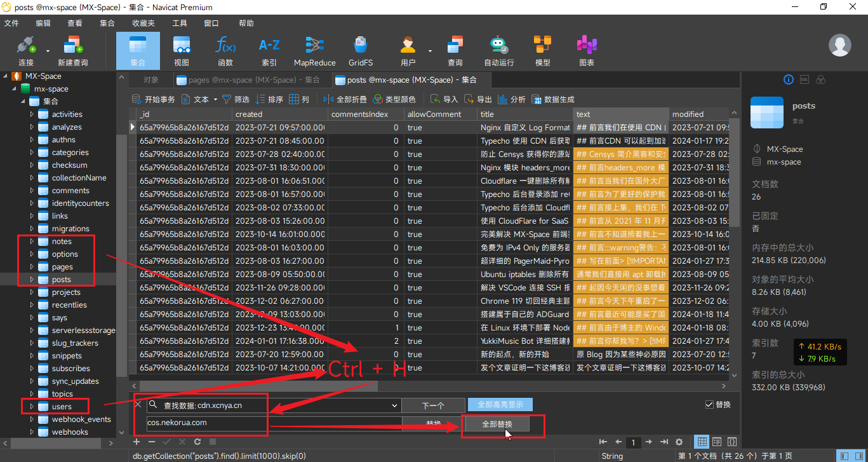Switch to the 对象 (Objects) tab
The image size is (868, 462).
pos(150,80)
